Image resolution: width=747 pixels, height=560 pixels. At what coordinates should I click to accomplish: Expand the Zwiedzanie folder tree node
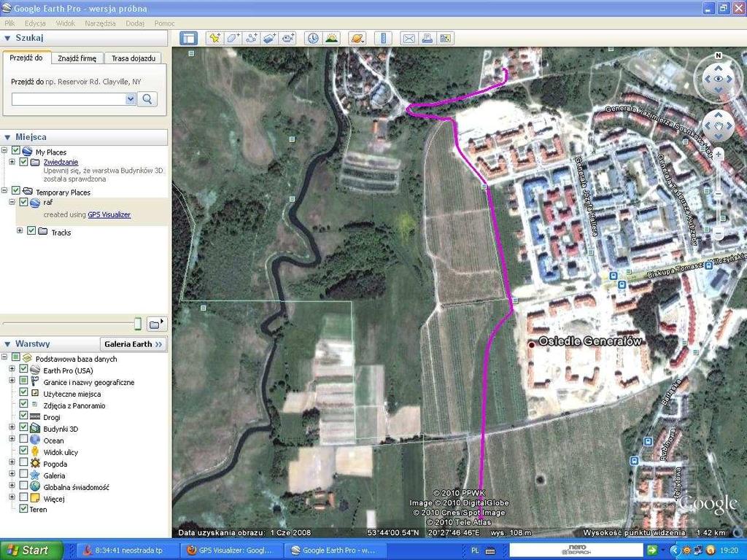12,162
